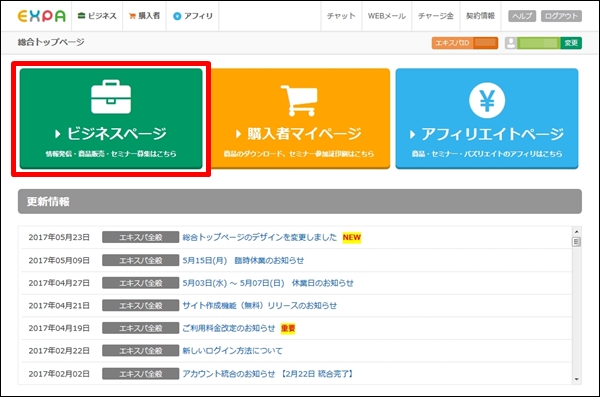Click エキスパ全般 tag on 2017年02月22日 row
600x397 pixels.
[140, 351]
